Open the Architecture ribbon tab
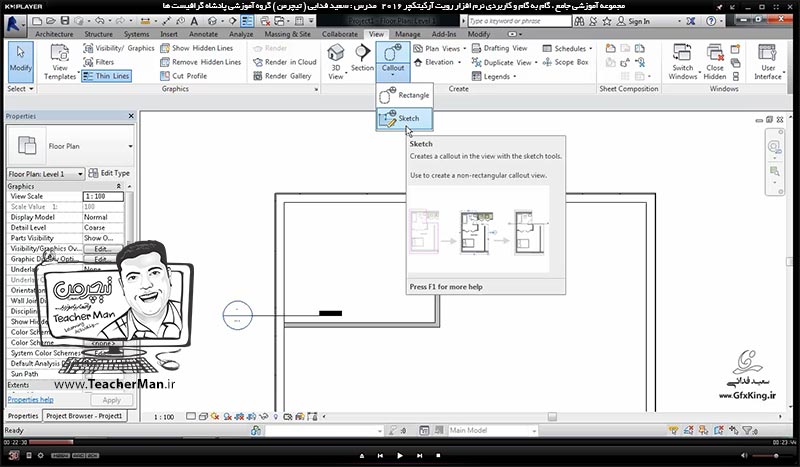The height and width of the screenshot is (467, 800). [54, 34]
